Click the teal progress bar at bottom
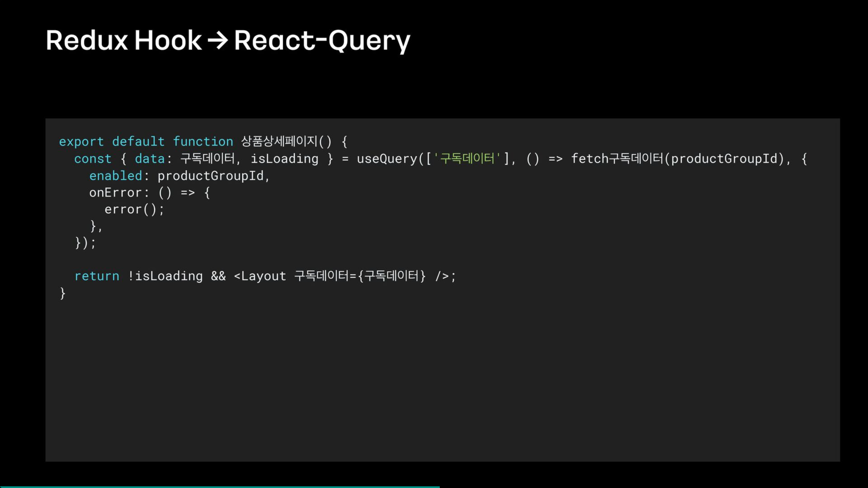 click(x=220, y=487)
